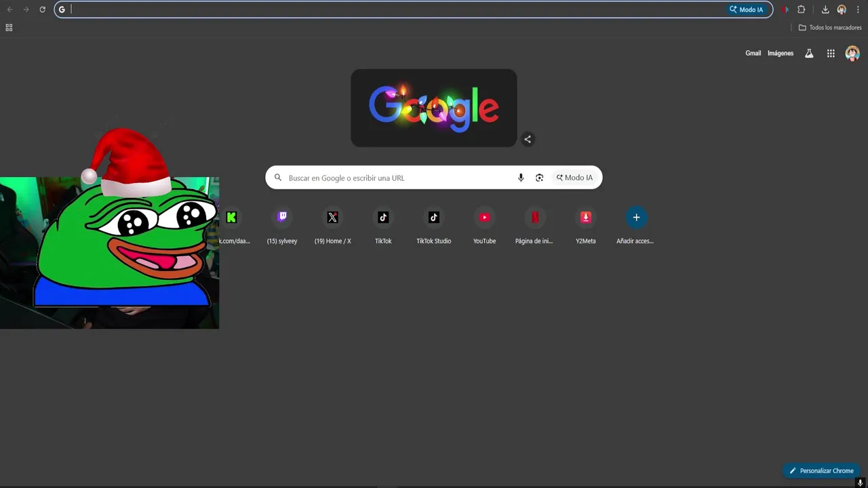Click the microphone icon in bottom corner
This screenshot has height=488, width=868.
coord(860,483)
